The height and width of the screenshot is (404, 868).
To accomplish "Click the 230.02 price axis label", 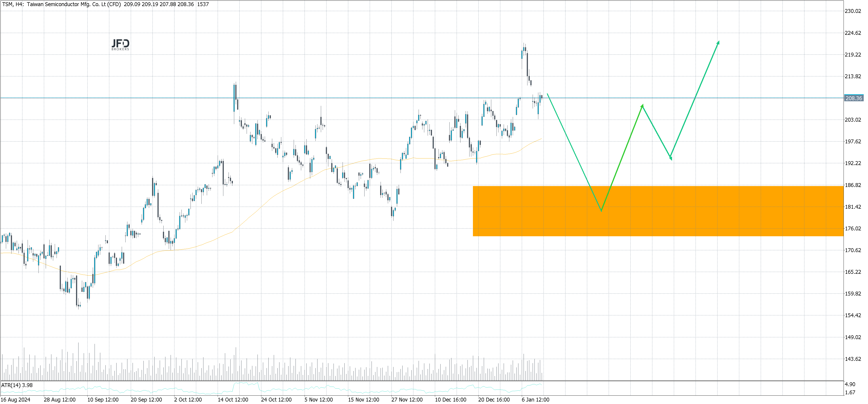I will point(853,11).
